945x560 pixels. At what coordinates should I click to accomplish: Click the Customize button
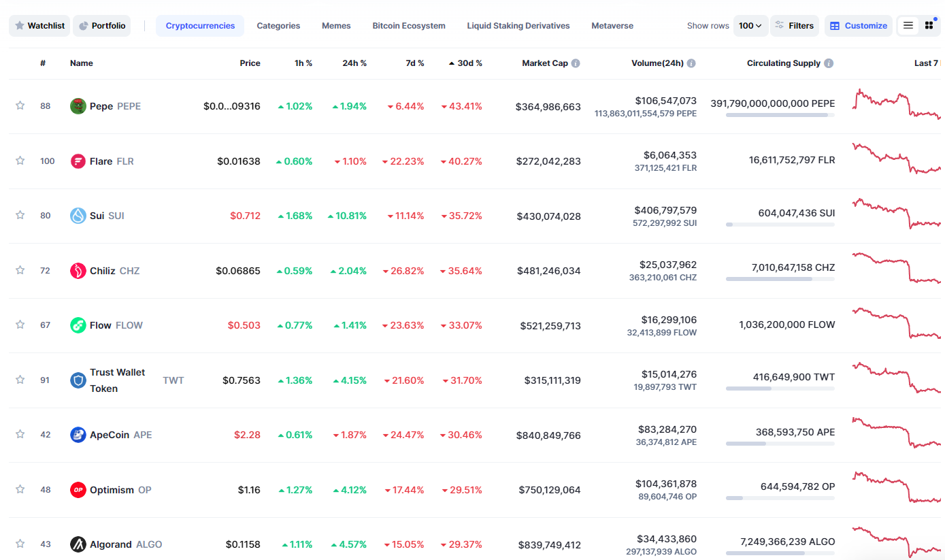pyautogui.click(x=858, y=26)
